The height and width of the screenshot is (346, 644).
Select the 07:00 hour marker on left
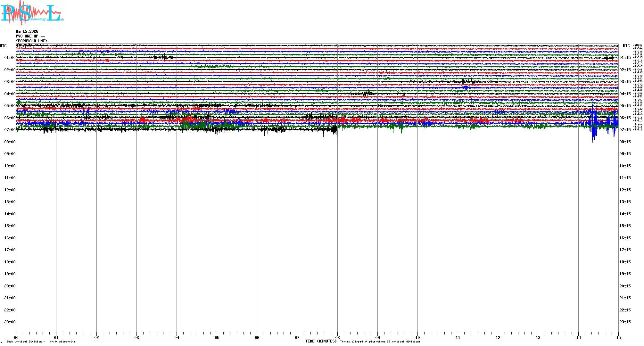pos(10,130)
